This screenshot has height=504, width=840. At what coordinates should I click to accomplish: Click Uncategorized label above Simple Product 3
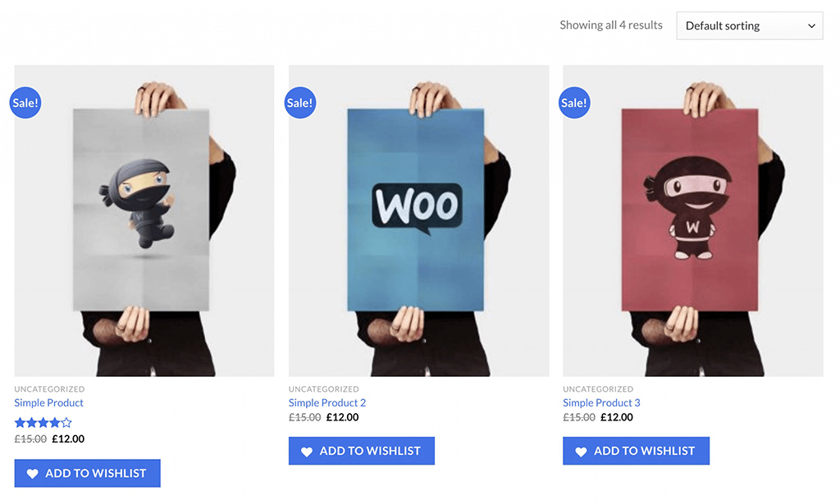tap(598, 389)
